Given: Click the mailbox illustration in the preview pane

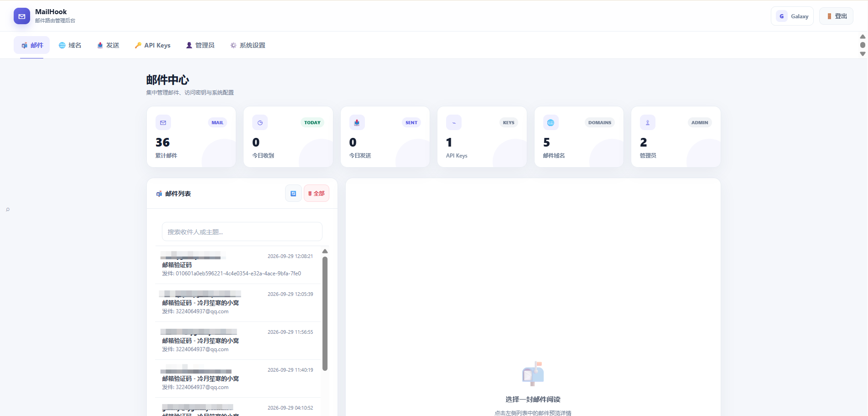Looking at the screenshot, I should click(x=533, y=374).
